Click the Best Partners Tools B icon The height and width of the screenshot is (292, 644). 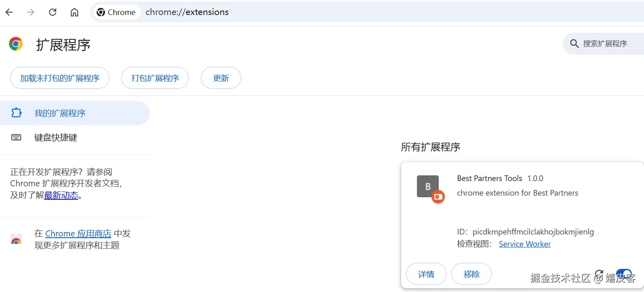click(x=428, y=186)
